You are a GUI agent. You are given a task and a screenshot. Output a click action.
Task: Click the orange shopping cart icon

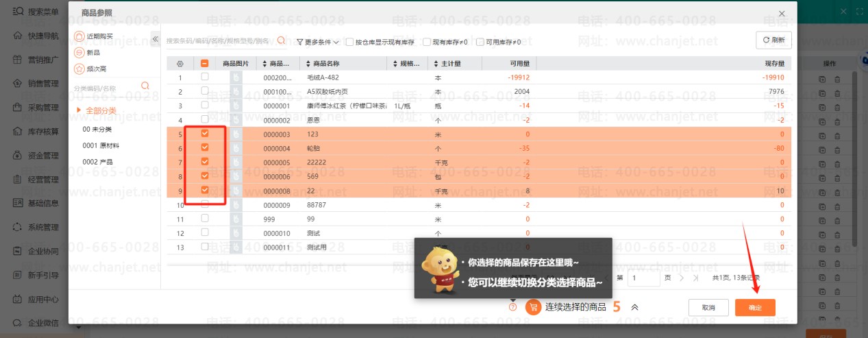point(534,307)
